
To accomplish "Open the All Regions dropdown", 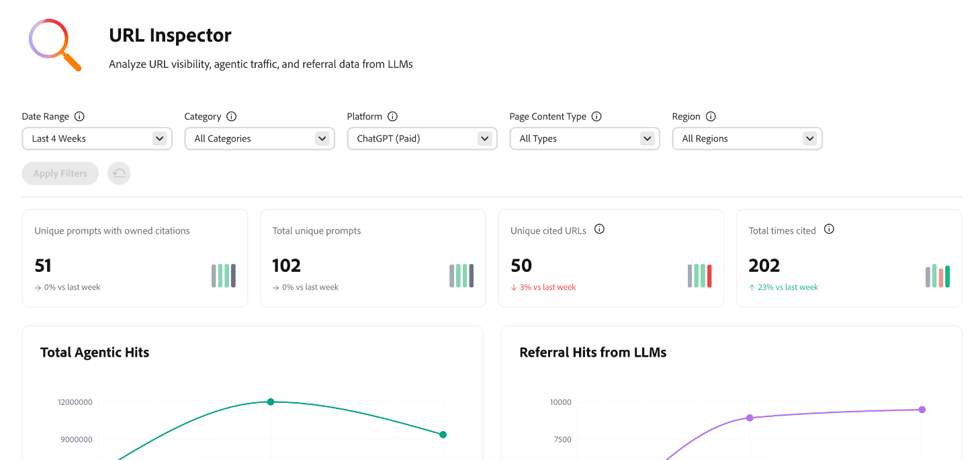I will click(x=747, y=138).
